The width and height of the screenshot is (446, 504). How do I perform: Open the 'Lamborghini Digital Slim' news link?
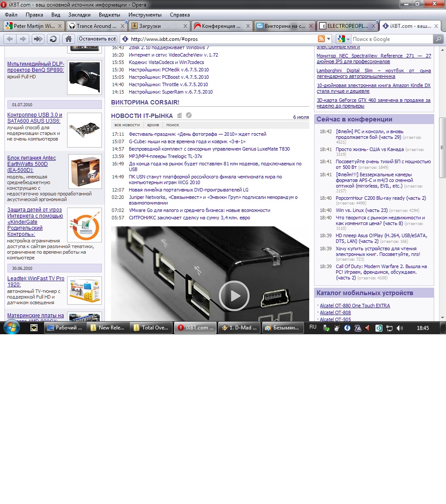pyautogui.click(x=374, y=73)
